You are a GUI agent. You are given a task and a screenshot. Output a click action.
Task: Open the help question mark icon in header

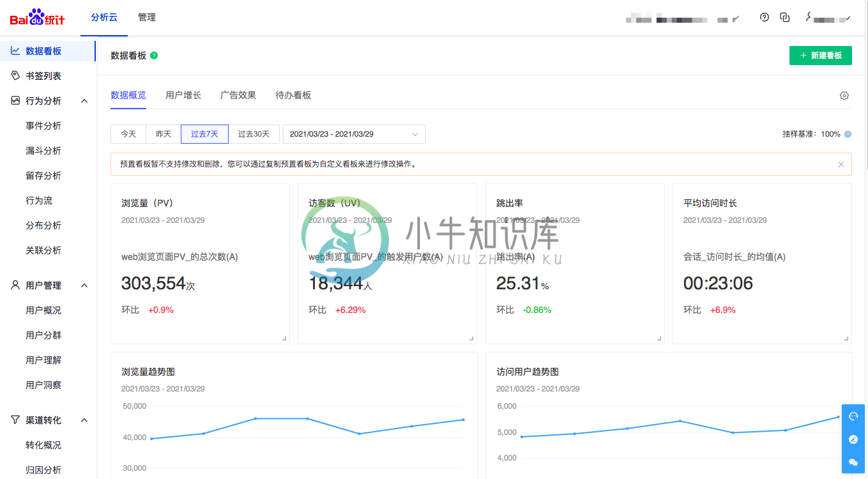point(765,17)
